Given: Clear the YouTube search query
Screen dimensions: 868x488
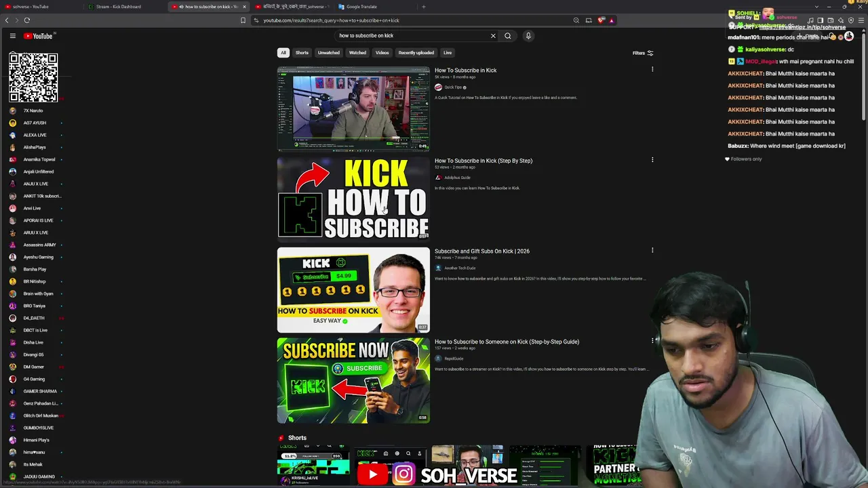Looking at the screenshot, I should [x=493, y=36].
